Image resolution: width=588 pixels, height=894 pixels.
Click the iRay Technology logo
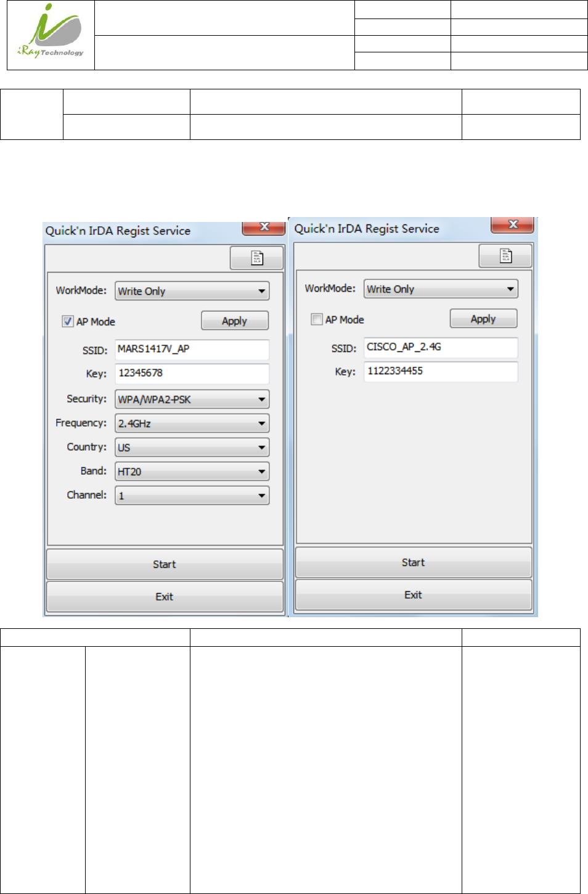click(x=51, y=33)
